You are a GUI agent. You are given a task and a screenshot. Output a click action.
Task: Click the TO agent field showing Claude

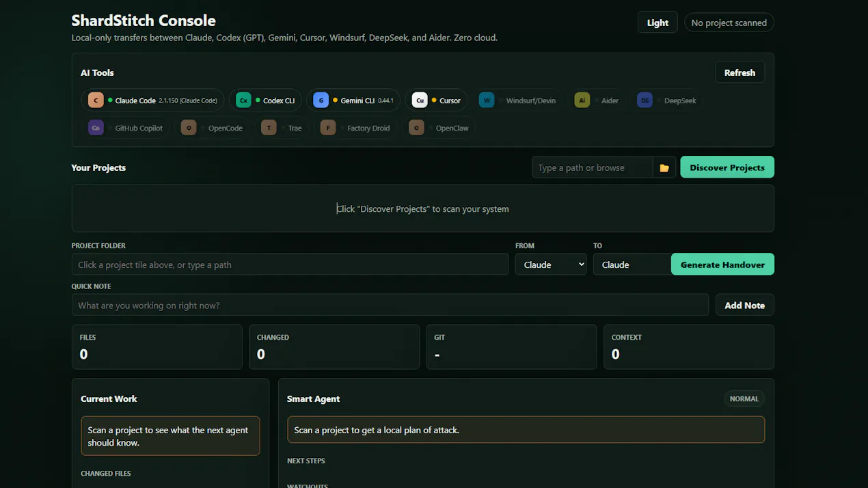click(x=632, y=265)
